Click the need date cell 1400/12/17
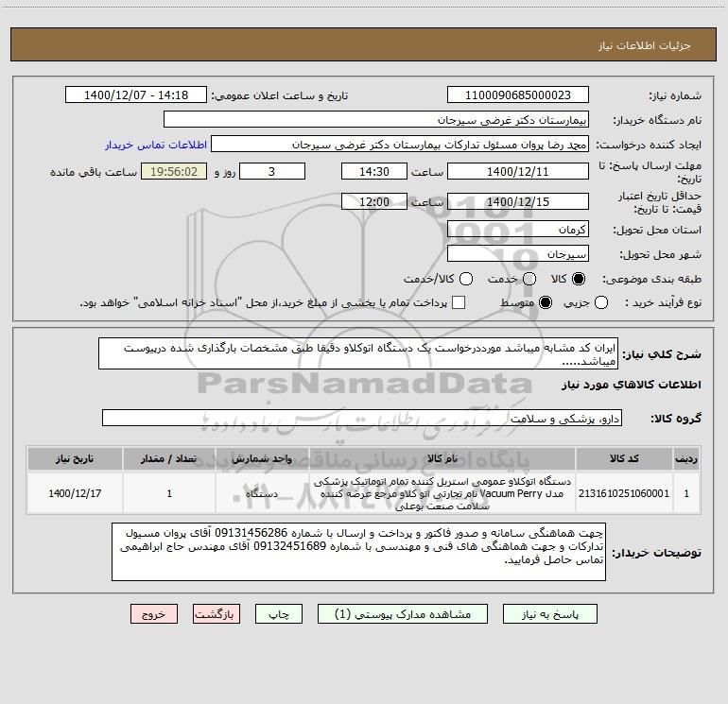This screenshot has height=704, width=728. coord(75,493)
